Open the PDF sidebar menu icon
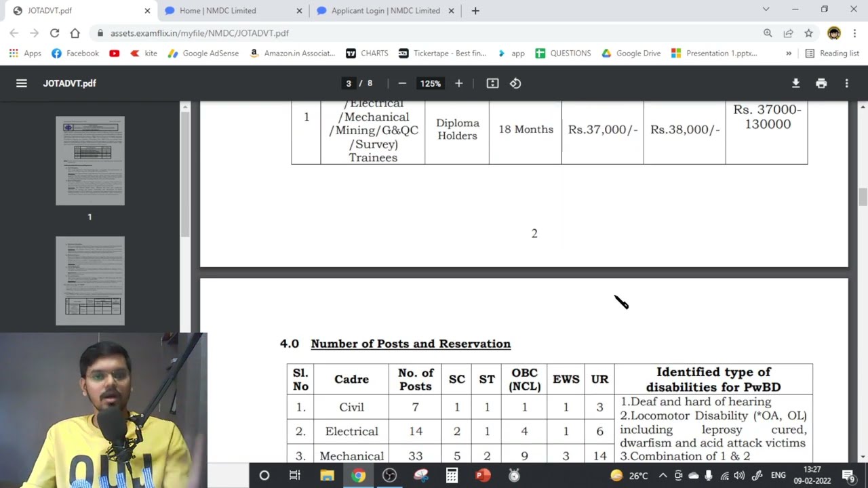 [22, 83]
